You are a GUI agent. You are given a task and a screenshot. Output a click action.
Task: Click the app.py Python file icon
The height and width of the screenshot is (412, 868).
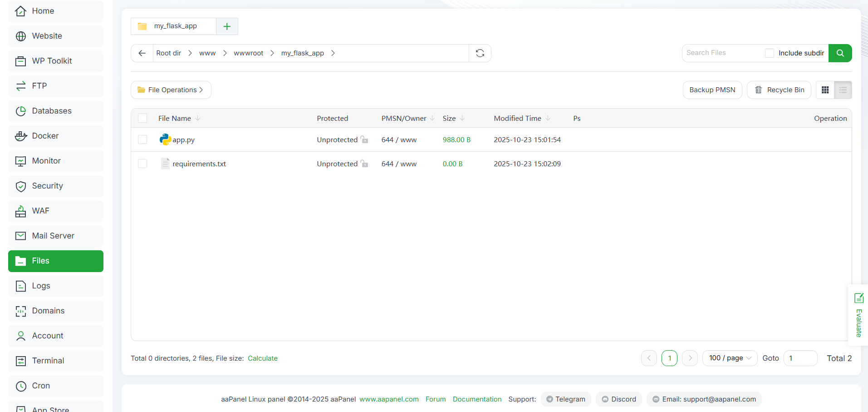tap(165, 139)
